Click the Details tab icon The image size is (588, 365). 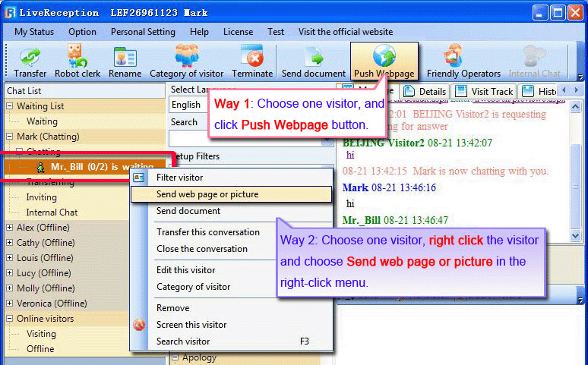pos(409,91)
